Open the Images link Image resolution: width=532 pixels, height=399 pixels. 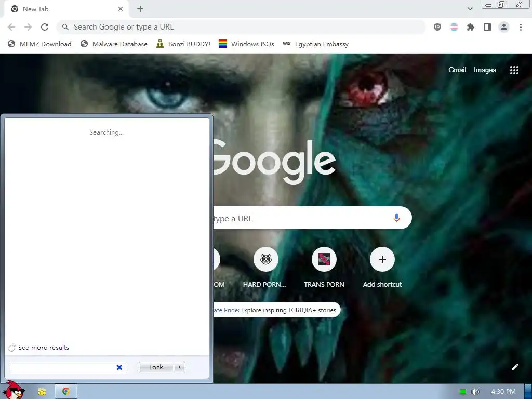click(485, 70)
